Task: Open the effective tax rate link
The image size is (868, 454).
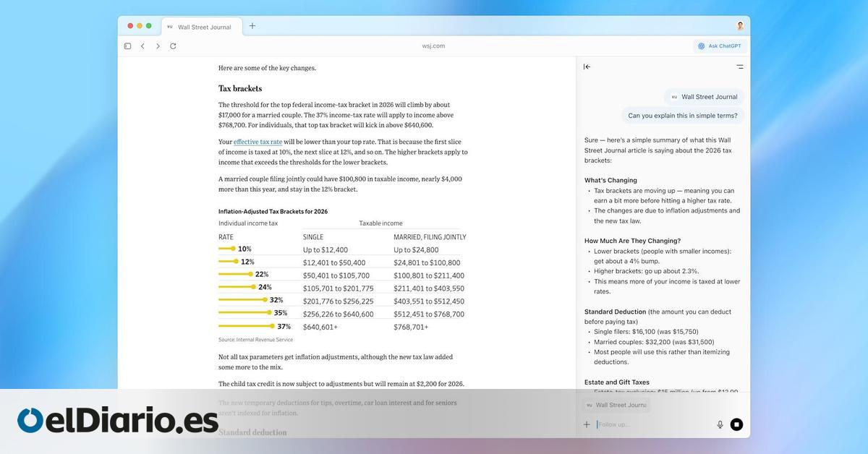Action: [x=258, y=142]
